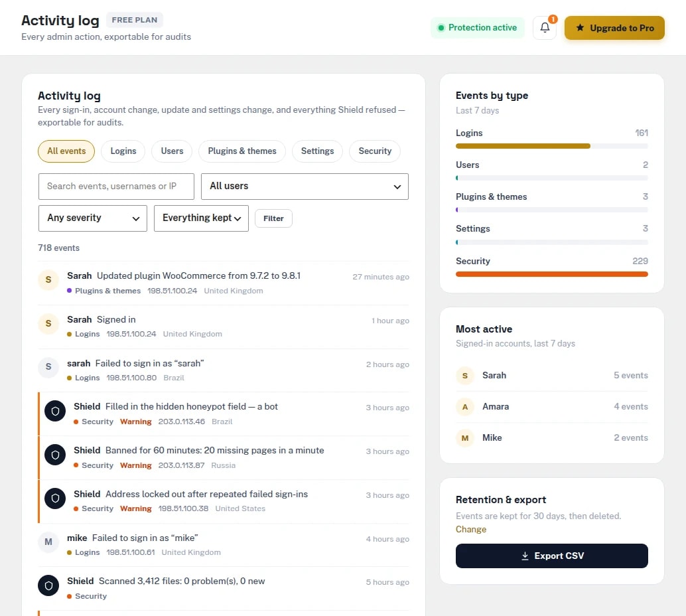The image size is (686, 616).
Task: Click the Warning label on the honeypot event
Action: (135, 422)
